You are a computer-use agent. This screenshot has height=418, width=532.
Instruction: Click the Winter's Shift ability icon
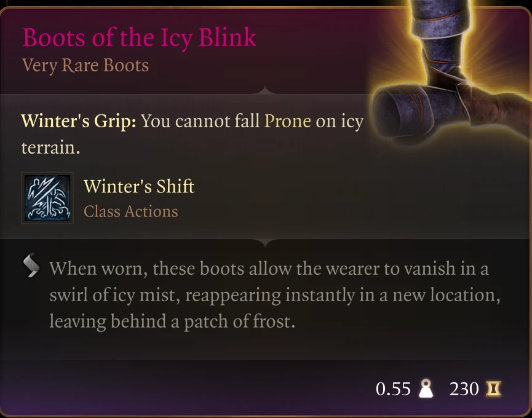coord(47,198)
